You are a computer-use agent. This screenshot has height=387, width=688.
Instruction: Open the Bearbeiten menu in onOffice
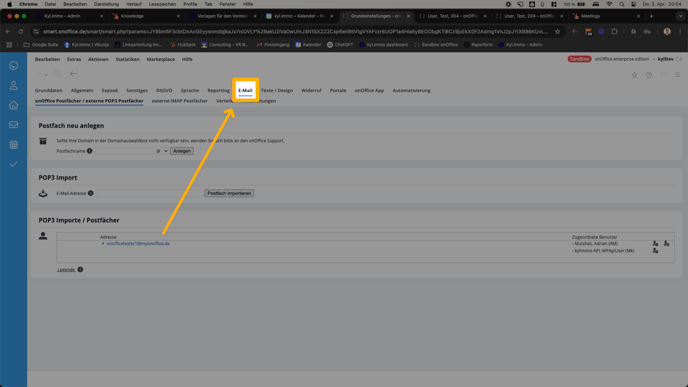(x=47, y=59)
